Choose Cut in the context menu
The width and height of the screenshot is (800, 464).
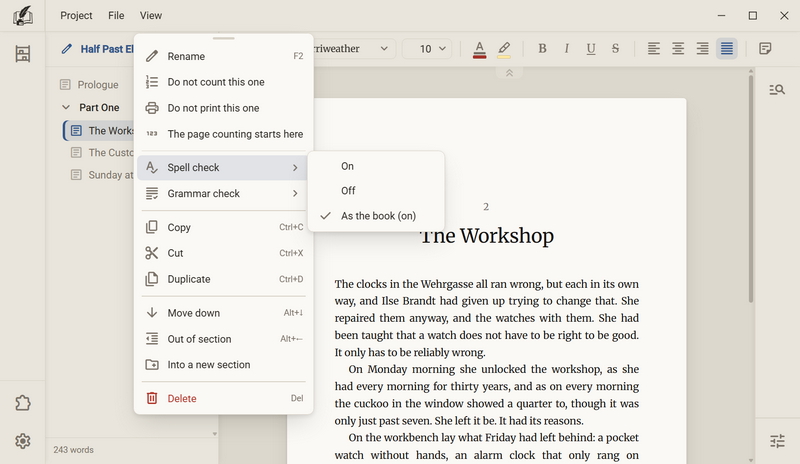223,253
